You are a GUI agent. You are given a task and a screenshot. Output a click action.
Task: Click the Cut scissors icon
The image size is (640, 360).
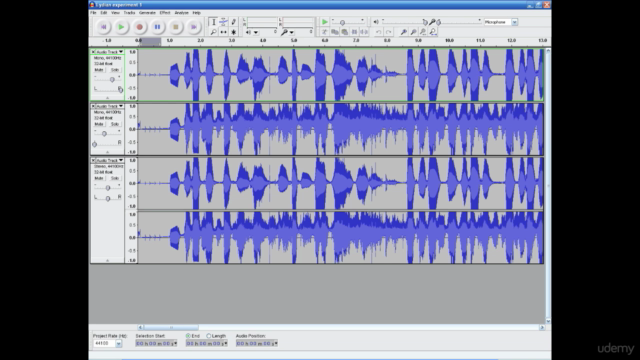pos(324,32)
